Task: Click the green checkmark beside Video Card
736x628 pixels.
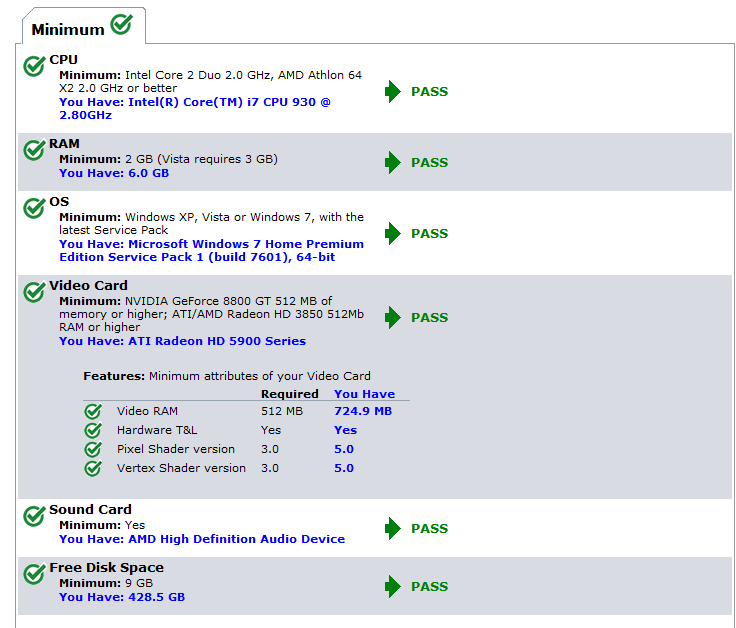Action: pyautogui.click(x=34, y=292)
